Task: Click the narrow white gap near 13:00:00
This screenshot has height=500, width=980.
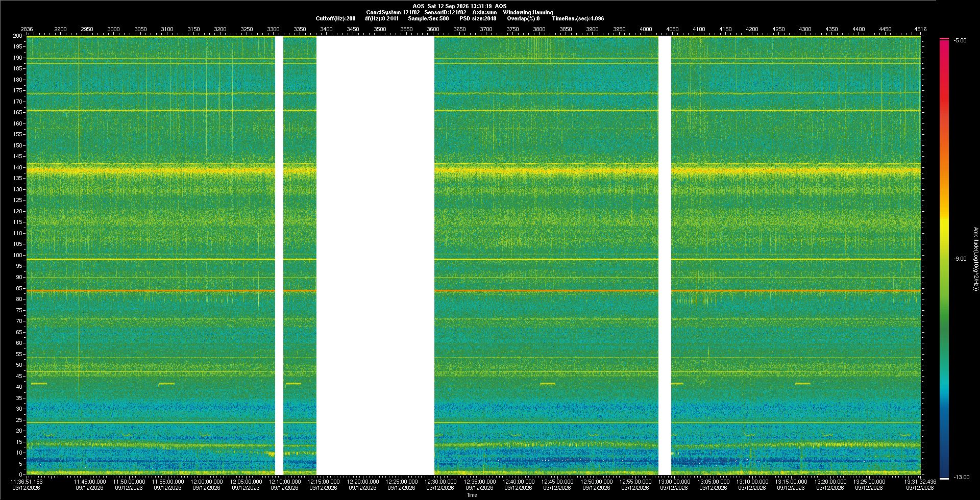Action: [665, 255]
